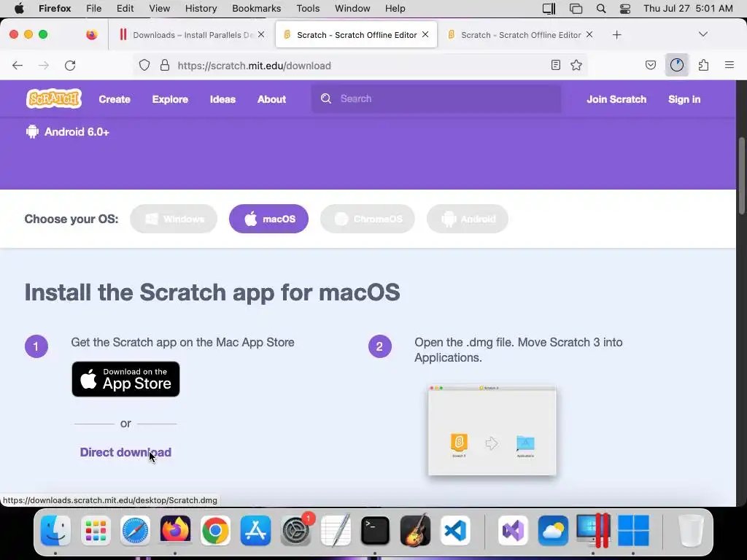
Task: Open the Tools menu
Action: coord(308,9)
